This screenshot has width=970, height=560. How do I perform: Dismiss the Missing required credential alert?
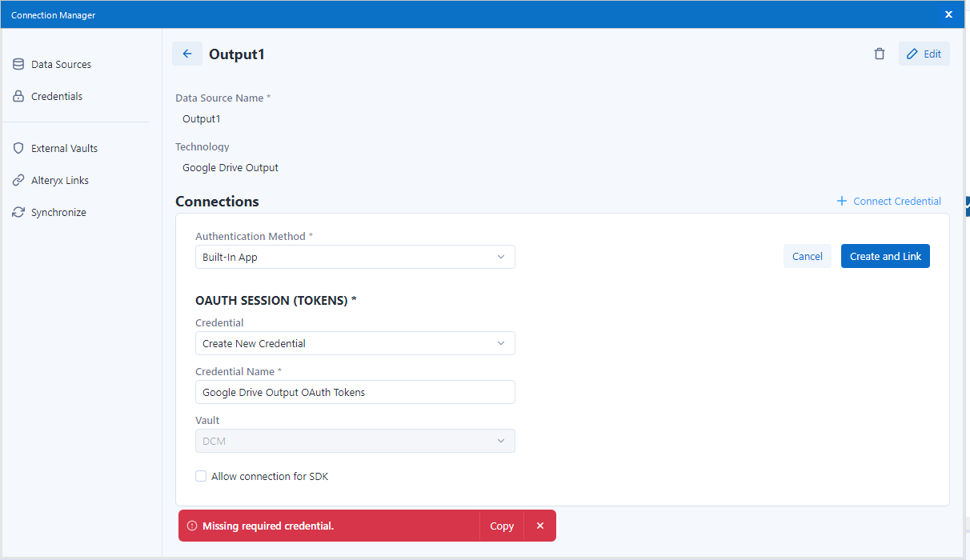pos(540,526)
